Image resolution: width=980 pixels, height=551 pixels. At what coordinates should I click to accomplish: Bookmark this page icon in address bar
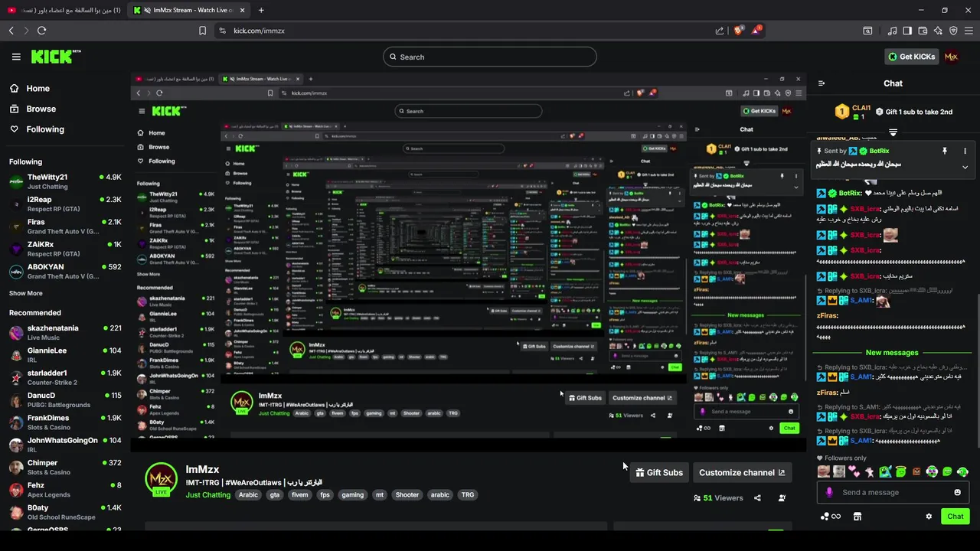point(202,31)
